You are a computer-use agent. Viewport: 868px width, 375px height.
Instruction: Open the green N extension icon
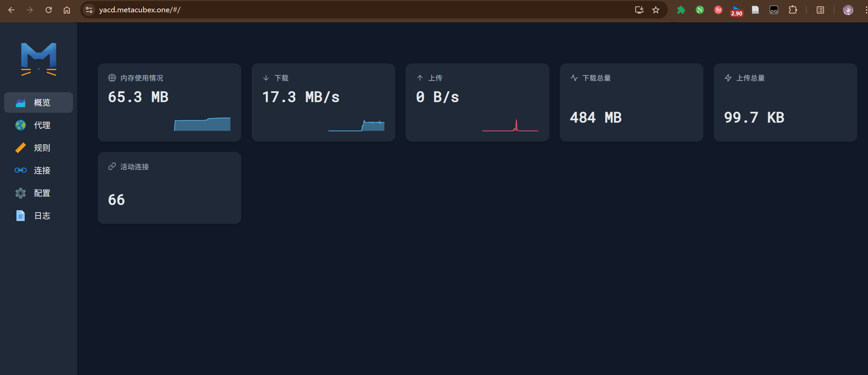pyautogui.click(x=700, y=10)
